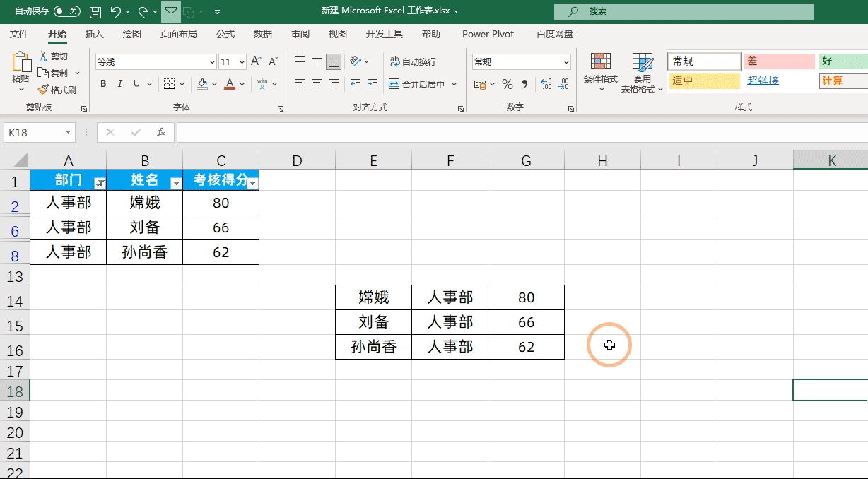Click the accounting number format icon
868x479 pixels.
point(480,84)
